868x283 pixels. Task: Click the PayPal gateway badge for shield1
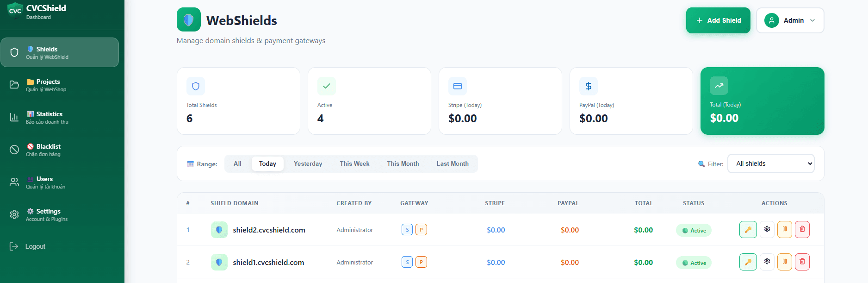click(x=421, y=262)
